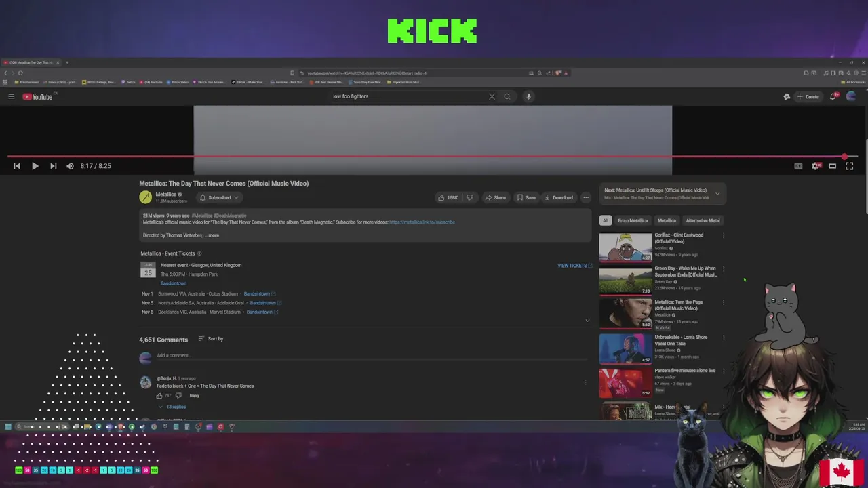Open the Create menu
The height and width of the screenshot is (488, 868).
808,96
